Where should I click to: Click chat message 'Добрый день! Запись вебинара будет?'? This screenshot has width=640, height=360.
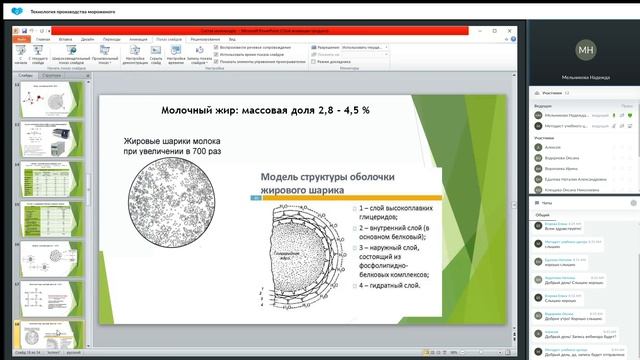tap(580, 337)
